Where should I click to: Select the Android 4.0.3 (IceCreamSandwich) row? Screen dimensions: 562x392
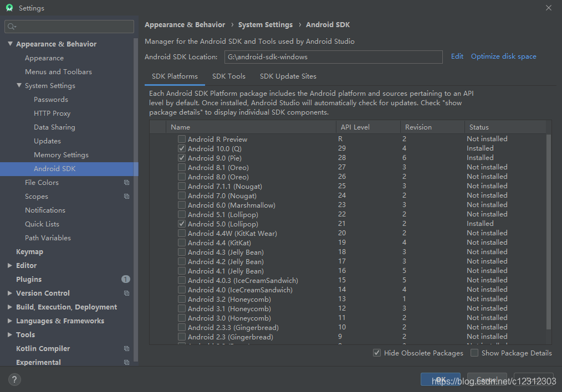point(348,280)
